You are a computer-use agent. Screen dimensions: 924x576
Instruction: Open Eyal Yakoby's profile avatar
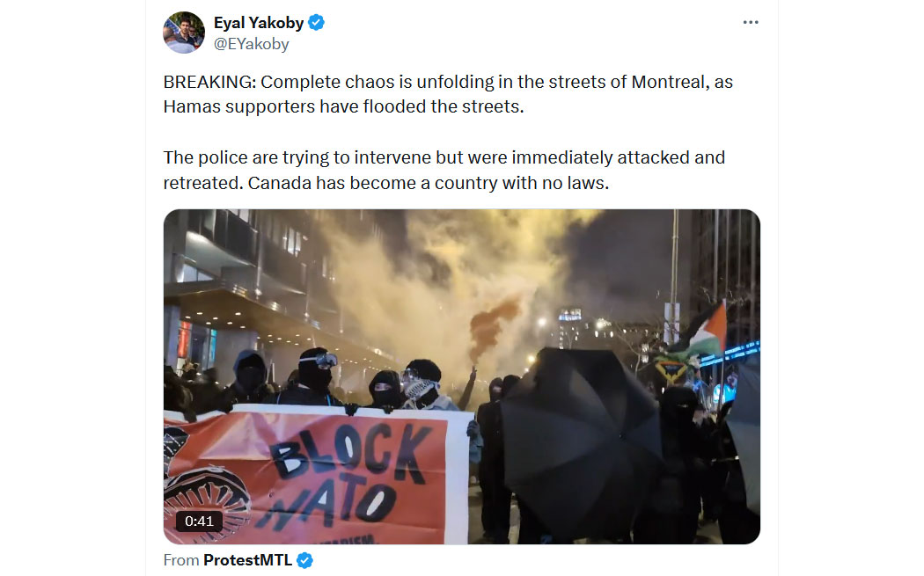184,33
